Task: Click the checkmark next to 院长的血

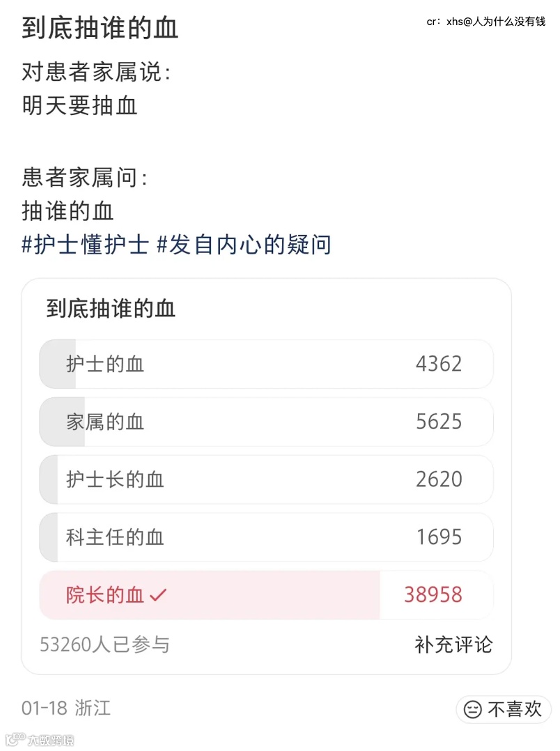Action: [x=159, y=595]
